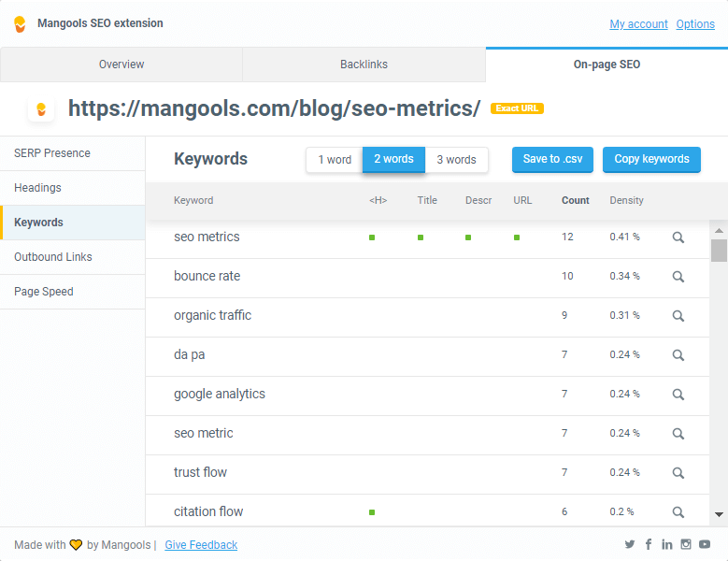
Task: Sort by Count column header
Action: pyautogui.click(x=576, y=200)
